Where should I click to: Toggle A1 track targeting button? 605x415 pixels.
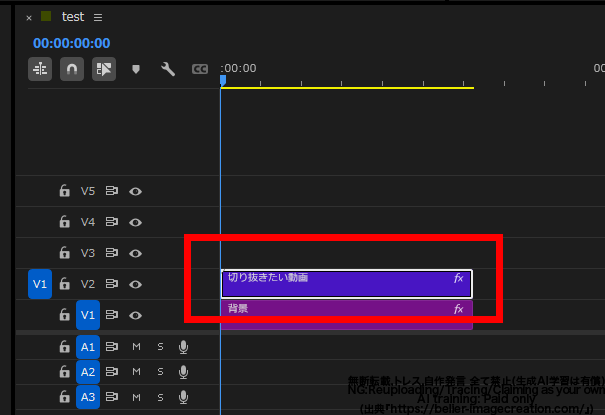click(x=88, y=347)
